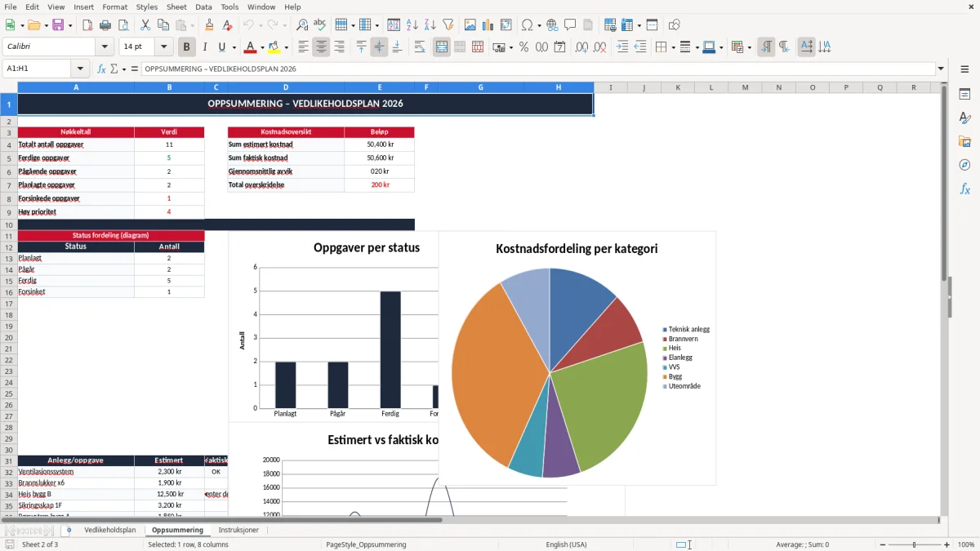Click the zoom in plus button
This screenshot has width=980, height=551.
(x=947, y=544)
